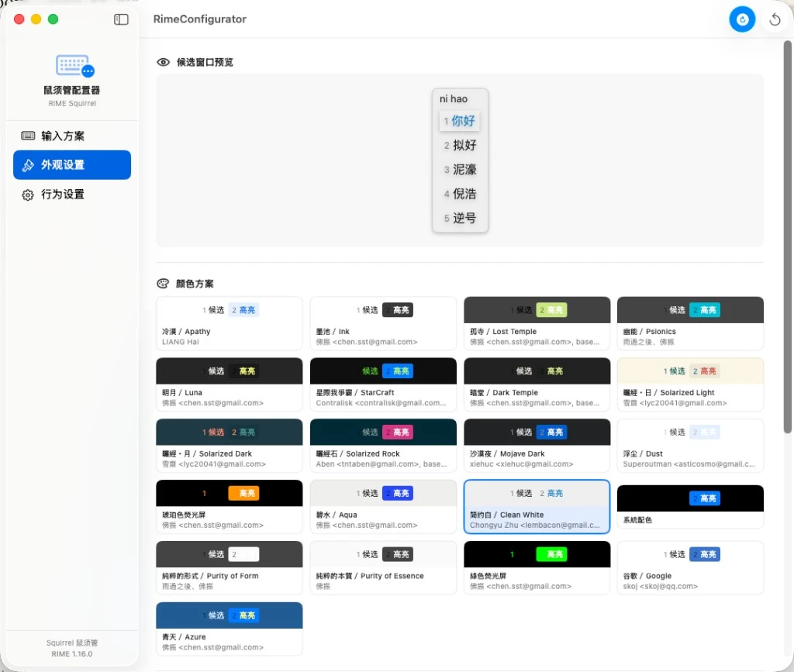Viewport: 794px width, 672px height.
Task: Toggle the sidebar panel icon
Action: [x=121, y=19]
